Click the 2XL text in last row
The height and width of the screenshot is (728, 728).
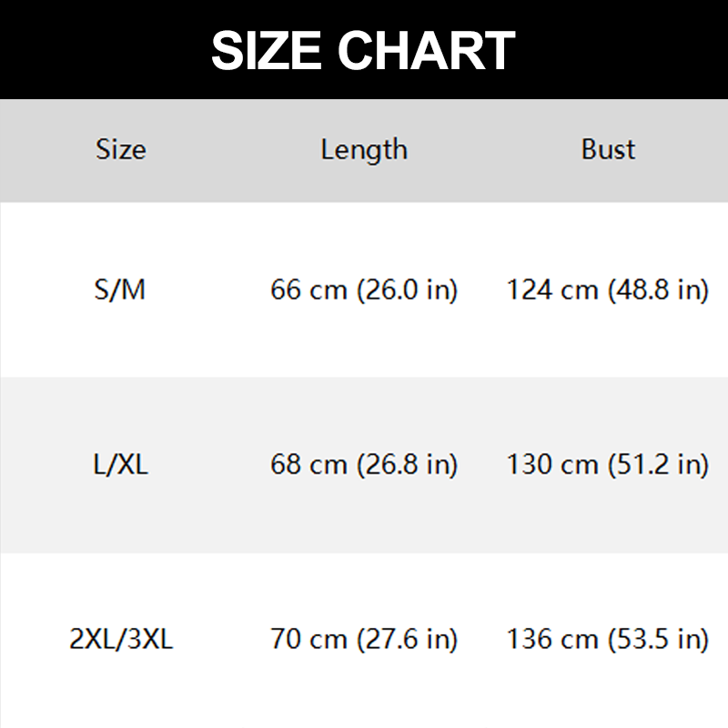point(93,640)
